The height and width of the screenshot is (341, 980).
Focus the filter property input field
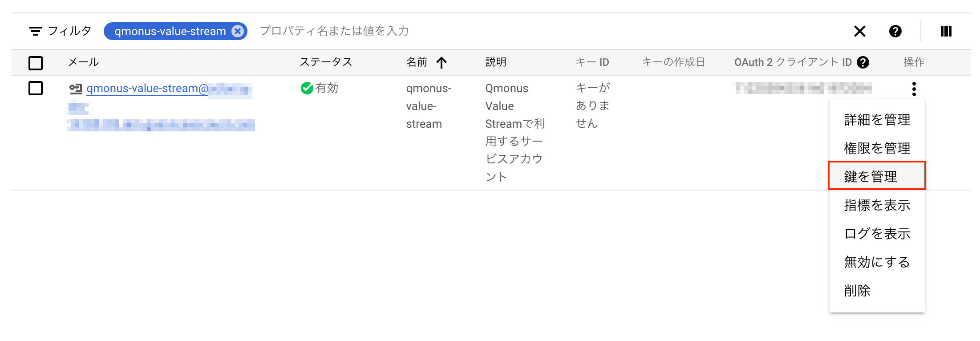534,31
